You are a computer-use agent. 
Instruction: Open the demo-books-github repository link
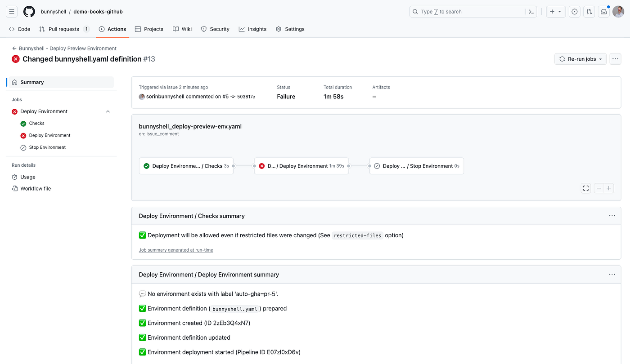(x=98, y=12)
